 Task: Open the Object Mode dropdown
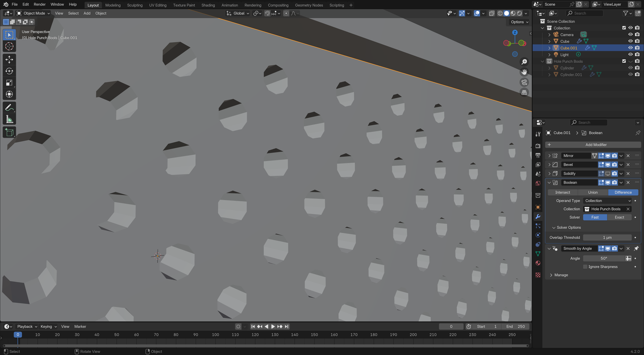pyautogui.click(x=33, y=13)
